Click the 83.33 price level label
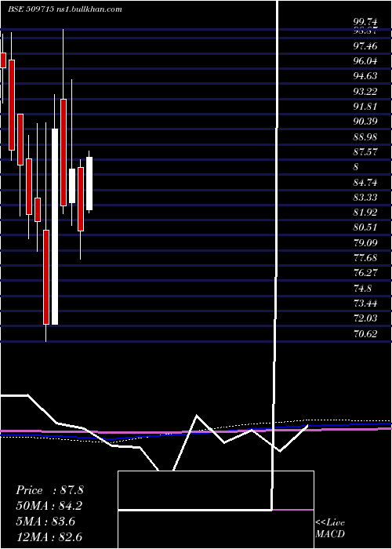392x549 pixels. (365, 198)
